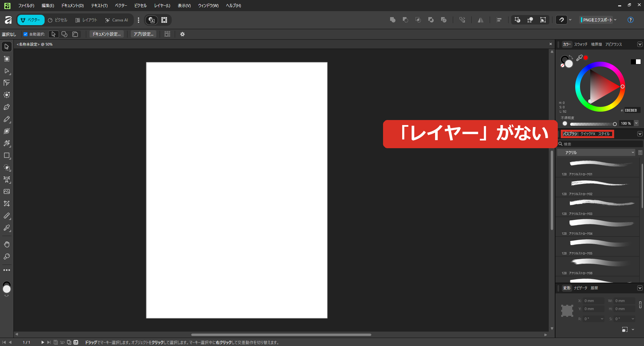
Task: Click the three-dot menu after Canva AI
Action: 139,20
